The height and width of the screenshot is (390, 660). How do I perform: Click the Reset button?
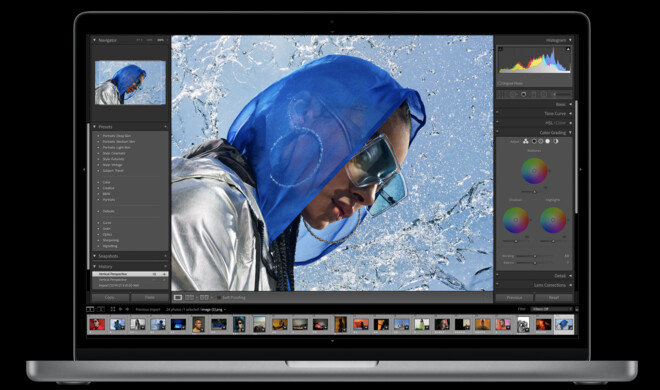pyautogui.click(x=554, y=297)
